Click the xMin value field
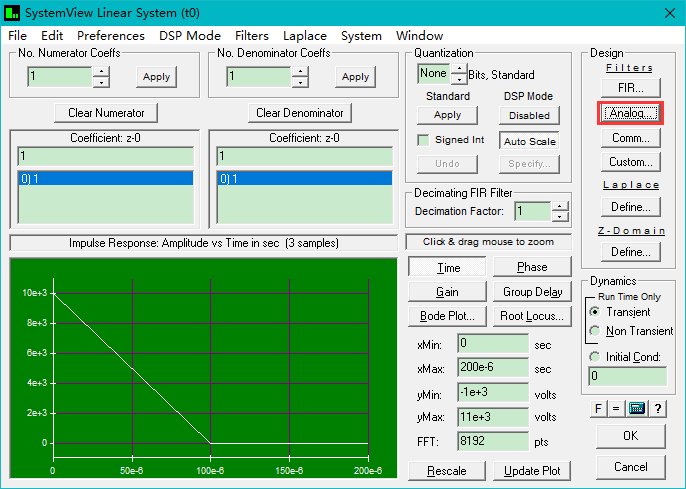The image size is (686, 489). pos(493,343)
